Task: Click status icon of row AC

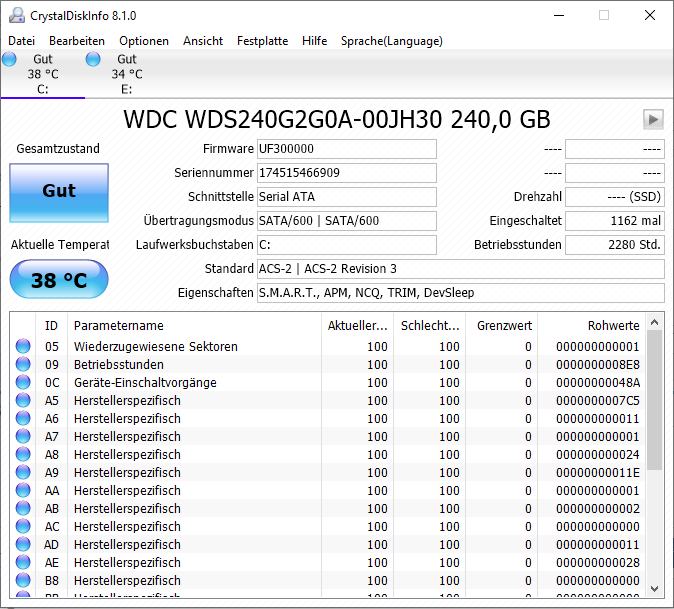Action: click(23, 527)
